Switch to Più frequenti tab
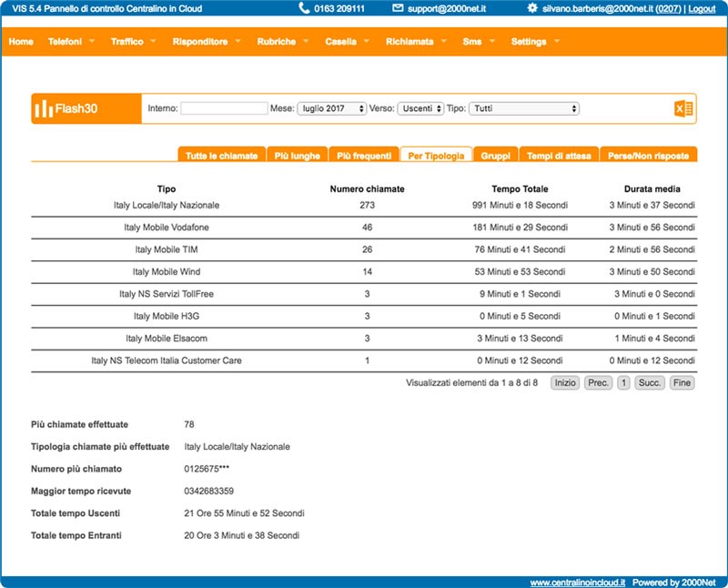The image size is (728, 588). click(364, 155)
